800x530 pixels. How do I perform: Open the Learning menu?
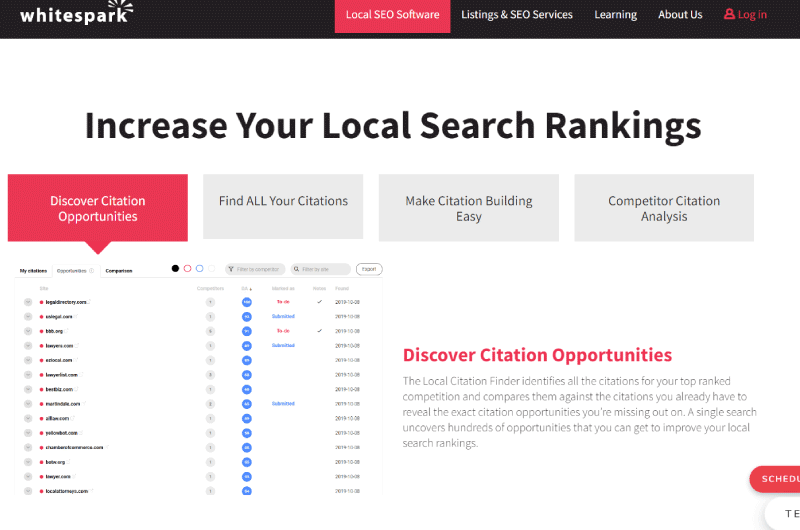point(615,15)
